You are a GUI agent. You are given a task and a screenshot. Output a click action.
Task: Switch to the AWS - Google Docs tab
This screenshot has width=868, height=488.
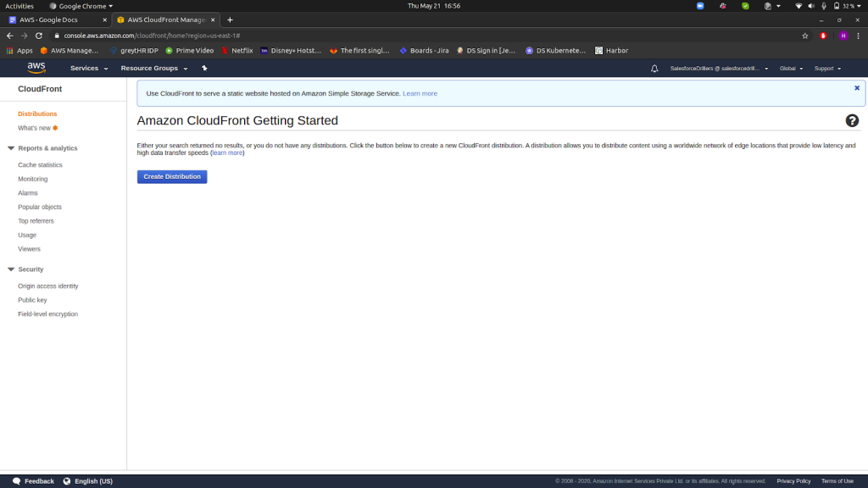coord(58,20)
